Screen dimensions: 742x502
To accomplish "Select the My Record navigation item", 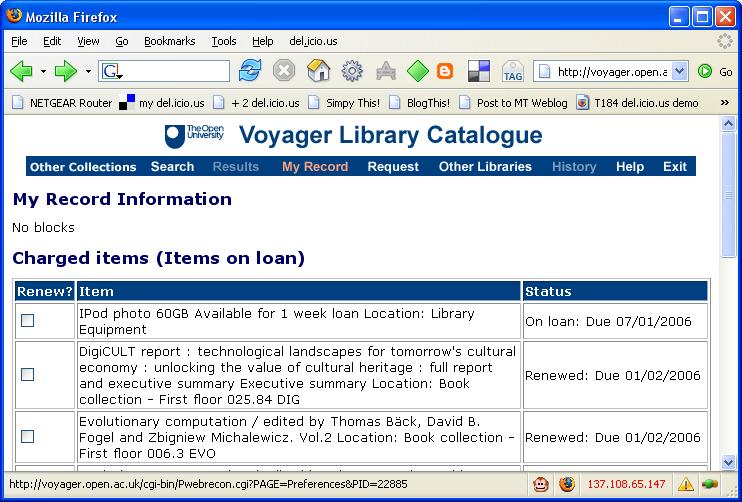I will (x=315, y=167).
